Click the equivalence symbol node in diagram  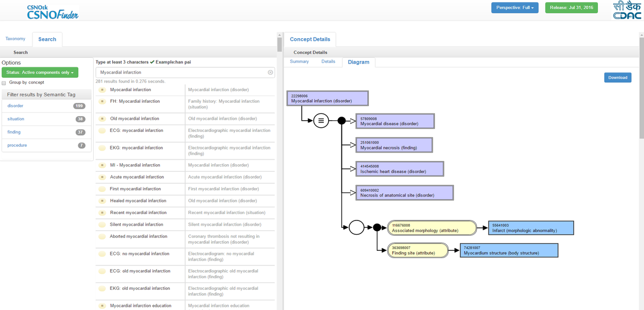[x=321, y=121]
